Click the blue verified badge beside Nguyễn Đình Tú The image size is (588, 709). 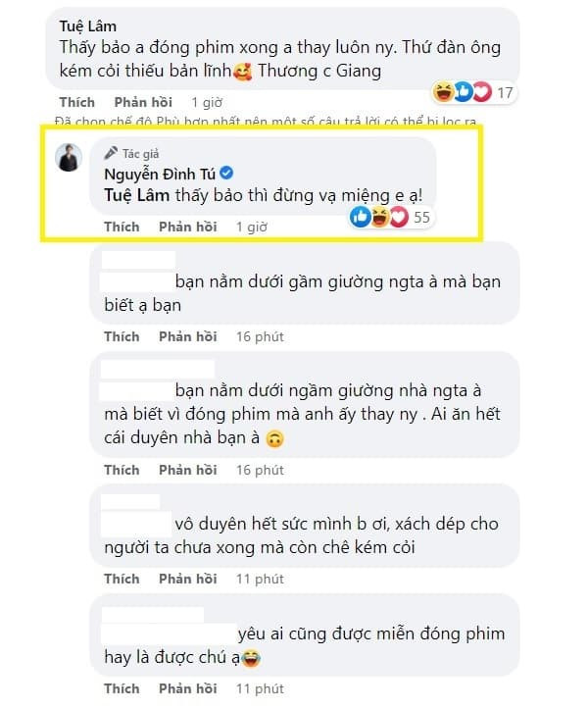coord(226,174)
